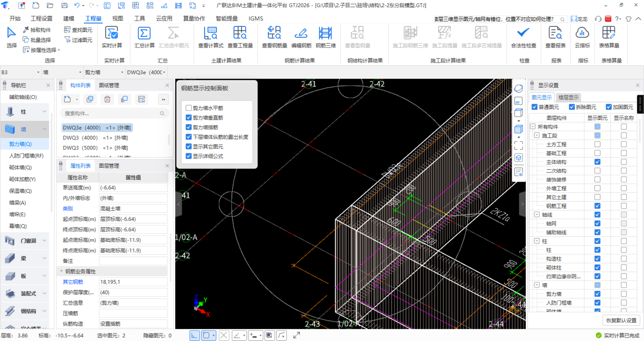Uncheck 剪力墙垂直筋 checkbox
This screenshot has width=644, height=341.
[x=189, y=118]
